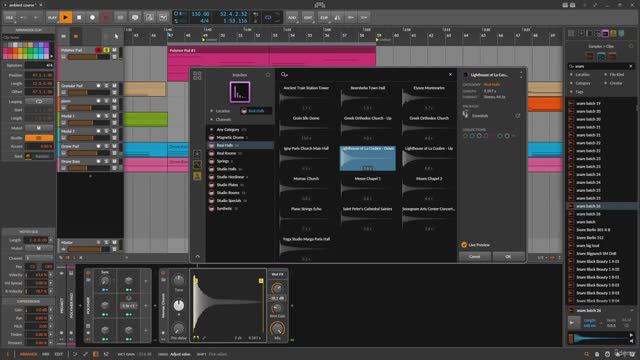Adjust Polymer Pad volume fader
This screenshot has height=360, width=640.
pyautogui.click(x=88, y=57)
